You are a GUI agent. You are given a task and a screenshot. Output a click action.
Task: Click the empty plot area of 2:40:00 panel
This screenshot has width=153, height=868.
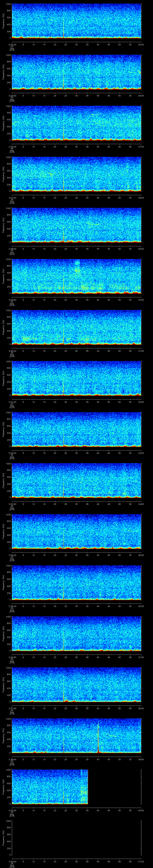[77, 838]
